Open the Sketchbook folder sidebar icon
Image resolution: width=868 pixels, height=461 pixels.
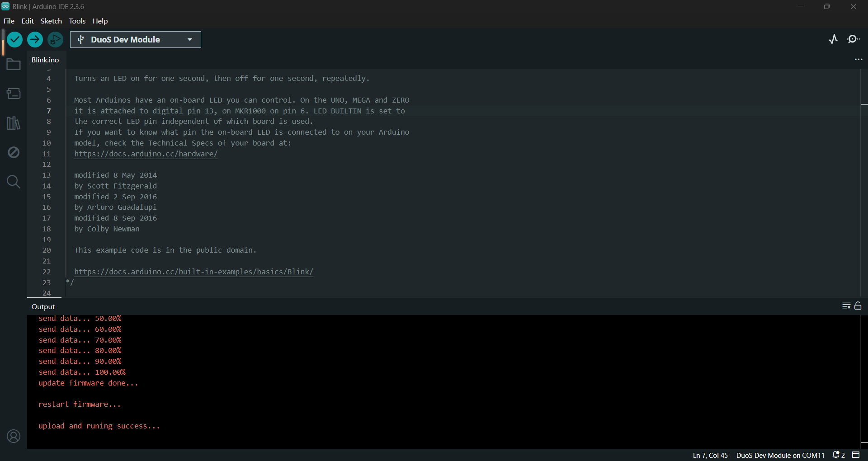coord(14,65)
